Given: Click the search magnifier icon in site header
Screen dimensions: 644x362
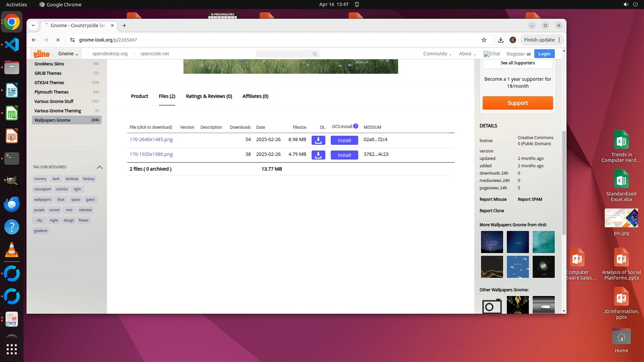Looking at the screenshot, I should pyautogui.click(x=315, y=54).
